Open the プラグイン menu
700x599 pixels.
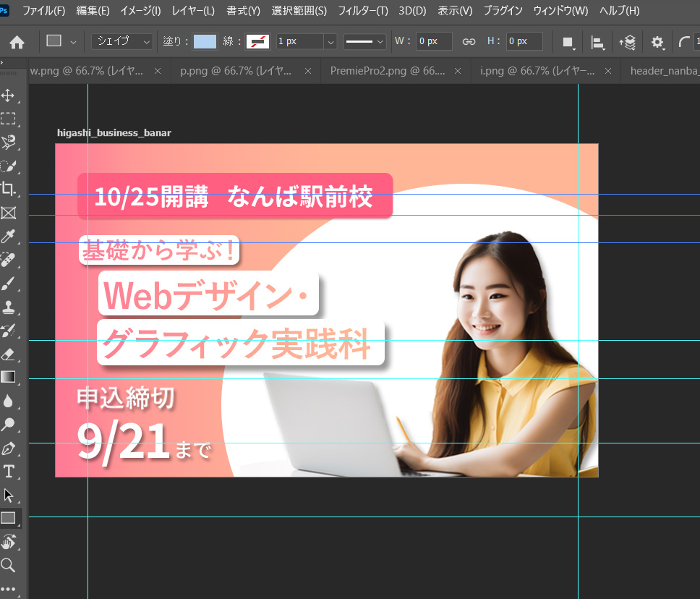click(x=503, y=11)
